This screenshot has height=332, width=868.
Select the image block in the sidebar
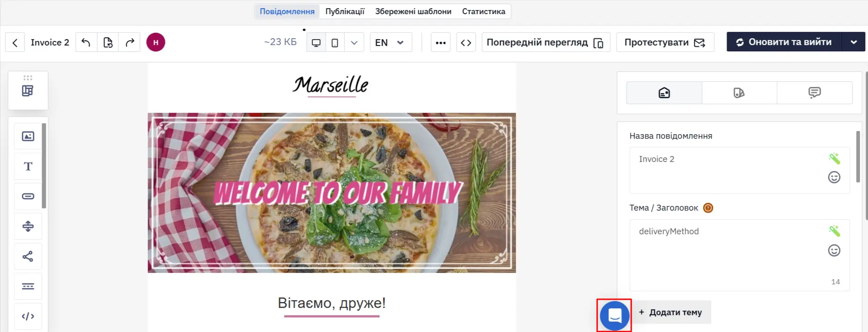click(x=28, y=136)
